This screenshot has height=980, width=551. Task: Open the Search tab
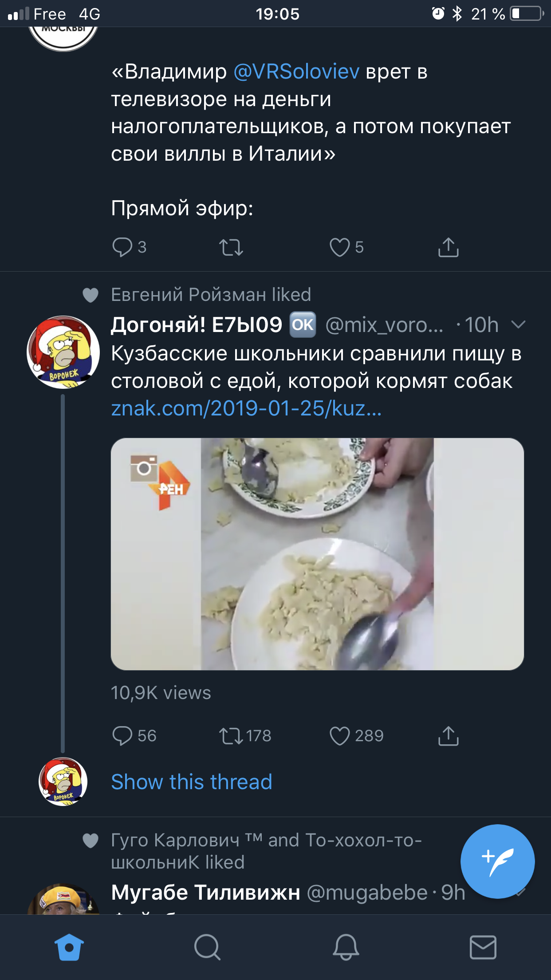[207, 947]
